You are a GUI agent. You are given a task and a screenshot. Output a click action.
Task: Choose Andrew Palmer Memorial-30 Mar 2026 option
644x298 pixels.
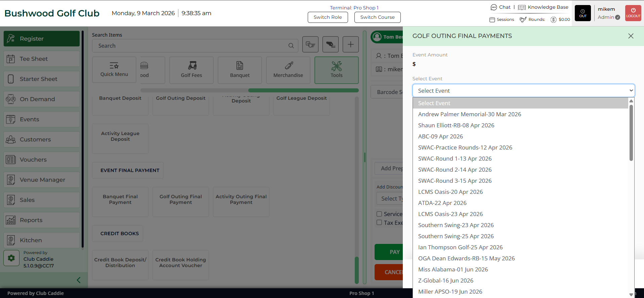pos(469,114)
